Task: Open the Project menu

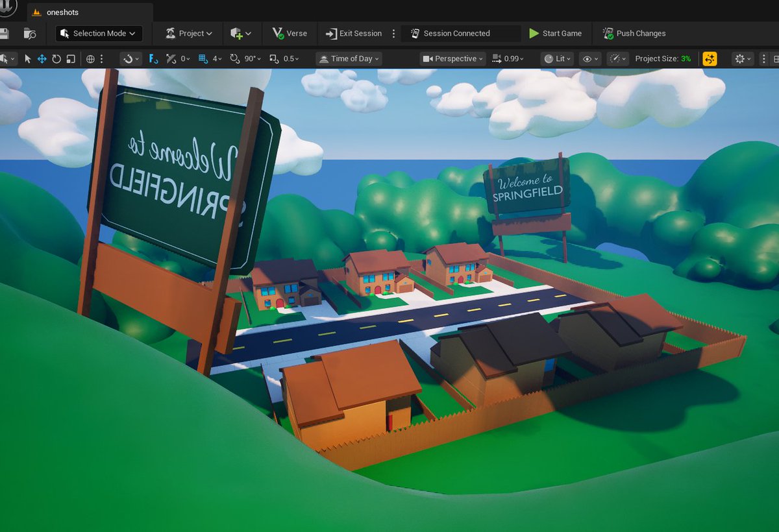Action: [189, 33]
